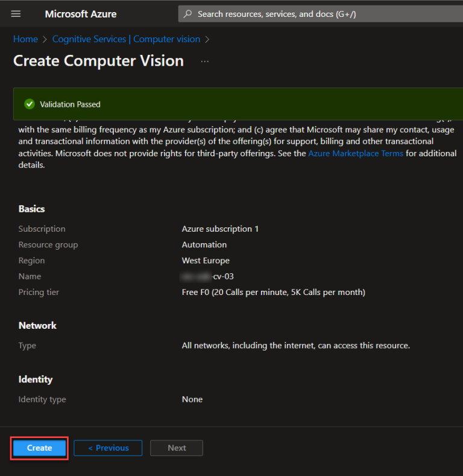Click the greyed-out Next button
This screenshot has width=463, height=476.
177,448
